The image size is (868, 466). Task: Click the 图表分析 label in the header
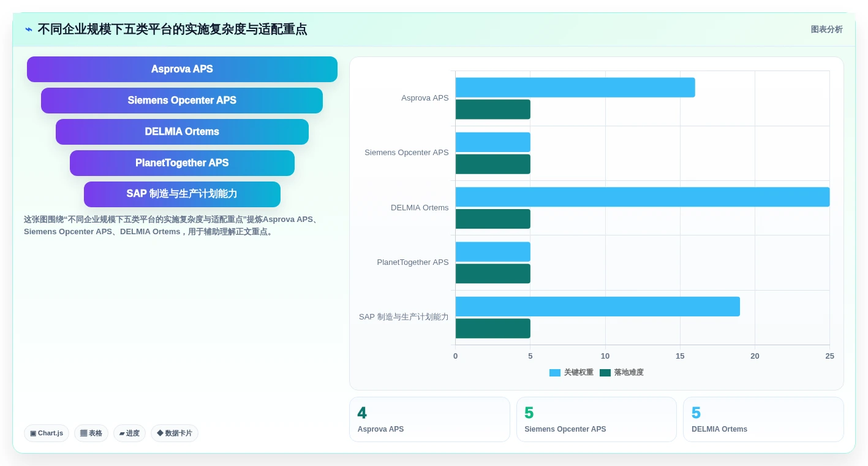826,29
